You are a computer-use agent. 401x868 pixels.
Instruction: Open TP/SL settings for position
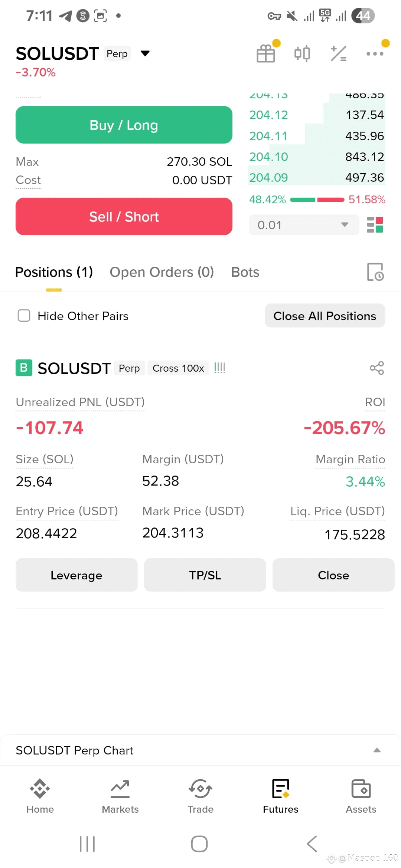tap(205, 575)
